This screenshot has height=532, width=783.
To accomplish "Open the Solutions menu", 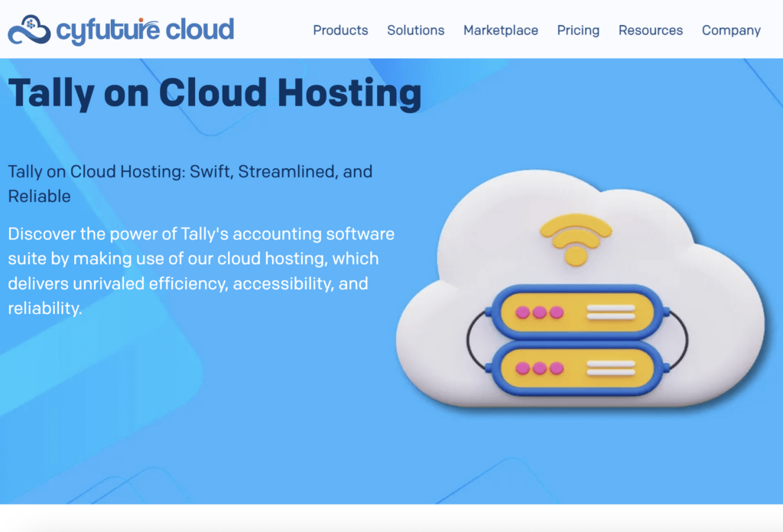I will [x=415, y=31].
